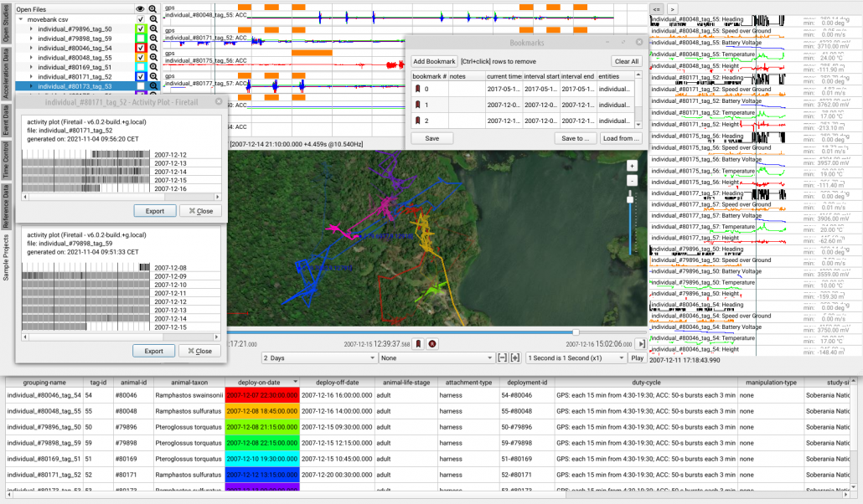Uncheck individual_#79896_tag_50 visibility checkbox
Viewport: 863px width, 504px height.
[141, 28]
